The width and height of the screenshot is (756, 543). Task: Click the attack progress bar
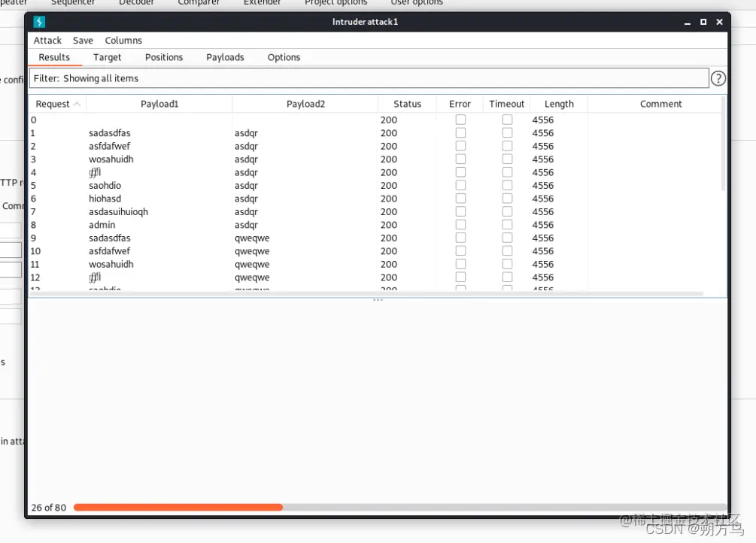tap(399, 508)
